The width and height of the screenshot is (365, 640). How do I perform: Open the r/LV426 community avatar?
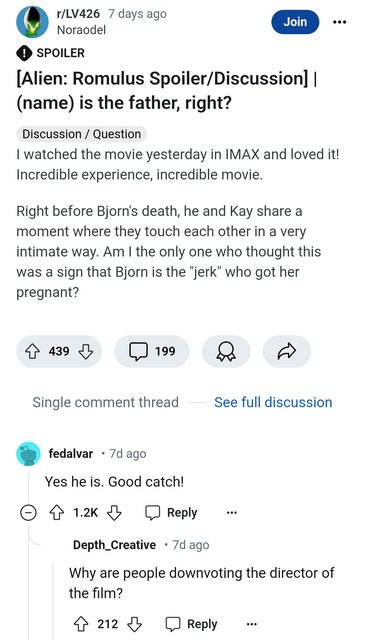32,22
